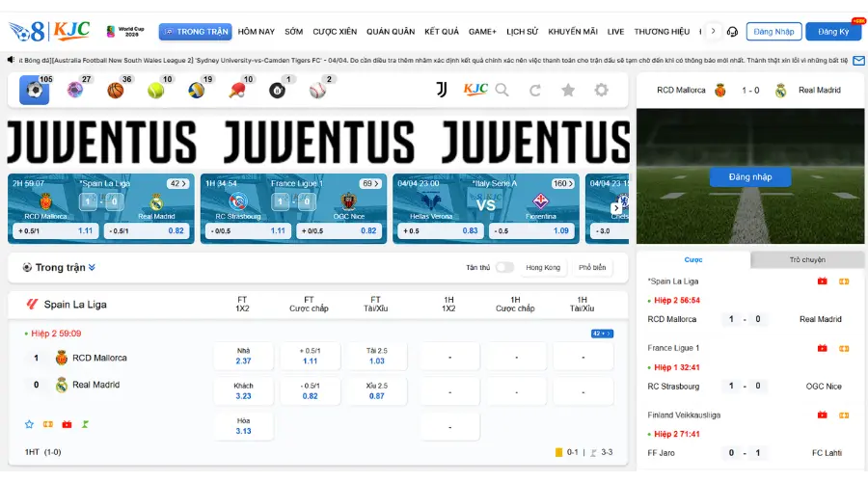Open corner flag stats icon for Mallorca match
Viewport: 868px width, 482px height.
tap(85, 424)
